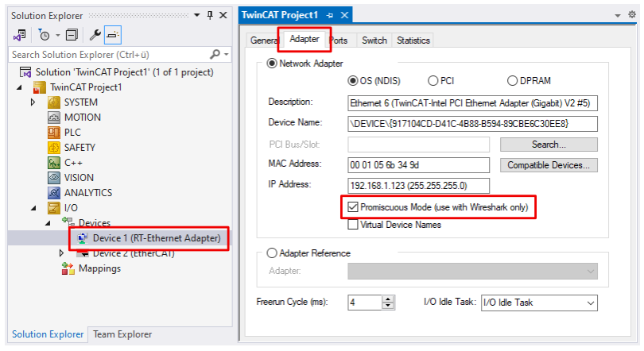Enable Virtual Device Names checkbox
The height and width of the screenshot is (351, 644).
click(x=353, y=225)
